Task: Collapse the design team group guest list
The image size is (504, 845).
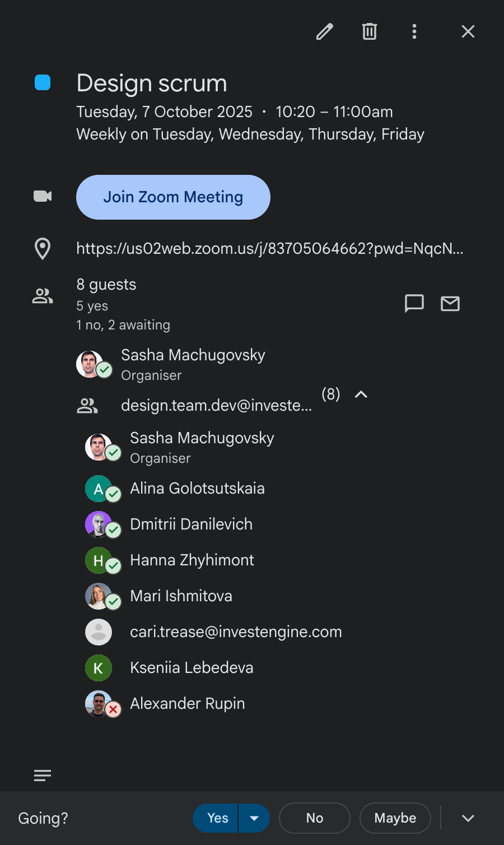Action: coord(361,394)
